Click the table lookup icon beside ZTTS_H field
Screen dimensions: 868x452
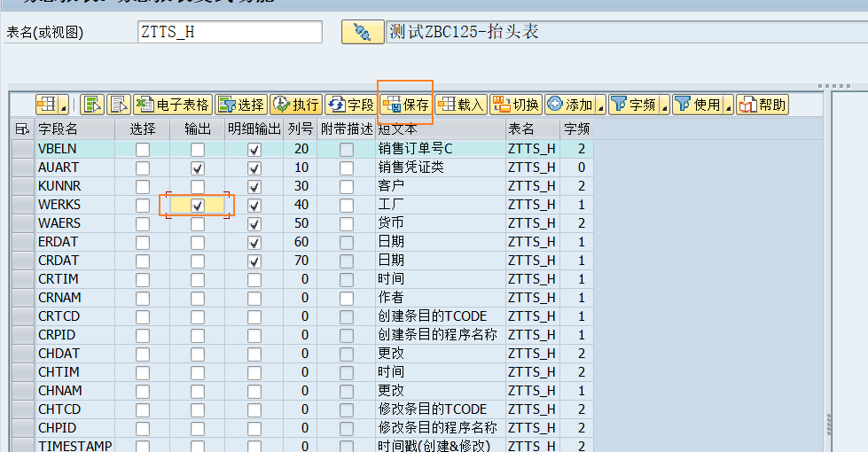click(363, 32)
